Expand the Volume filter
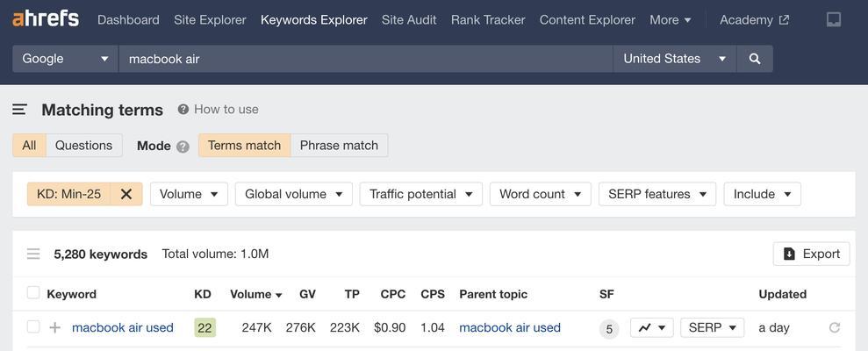The width and height of the screenshot is (868, 351). point(189,194)
